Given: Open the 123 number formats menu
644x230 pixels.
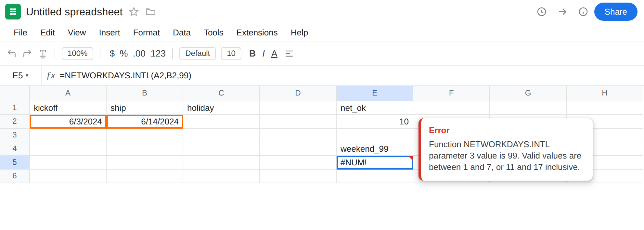Looking at the screenshot, I should pos(158,54).
